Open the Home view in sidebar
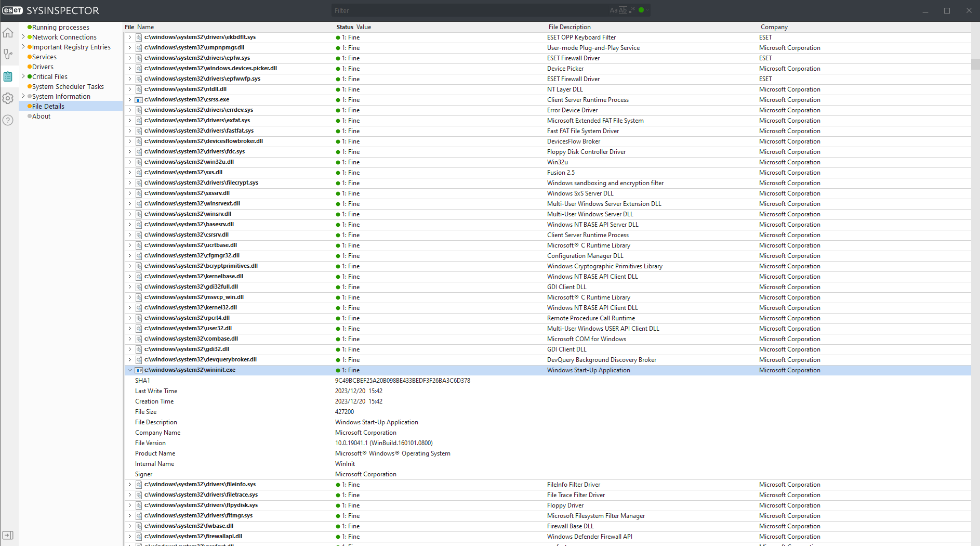 (x=8, y=33)
